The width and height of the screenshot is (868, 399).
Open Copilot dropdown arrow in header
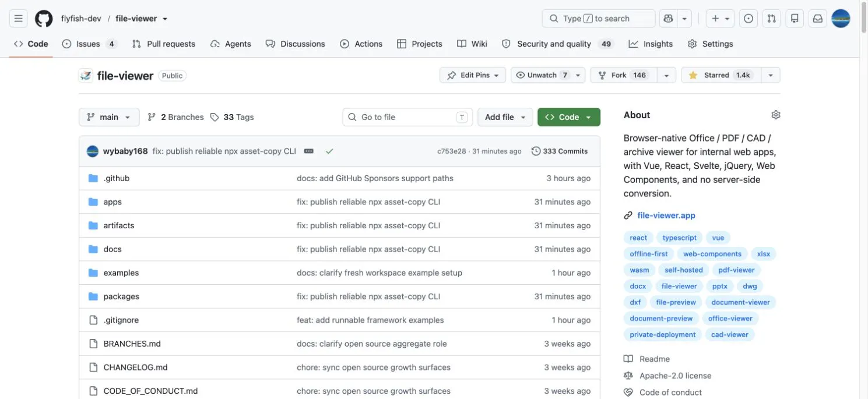coord(684,19)
